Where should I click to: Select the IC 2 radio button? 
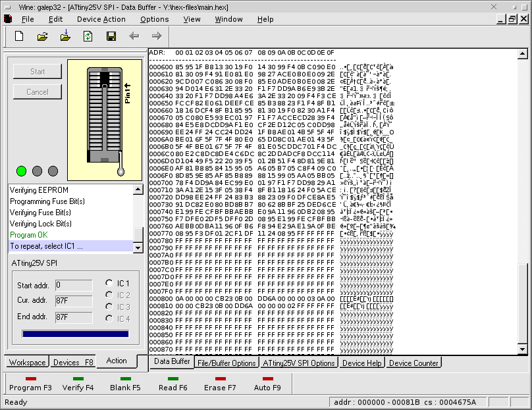click(109, 295)
